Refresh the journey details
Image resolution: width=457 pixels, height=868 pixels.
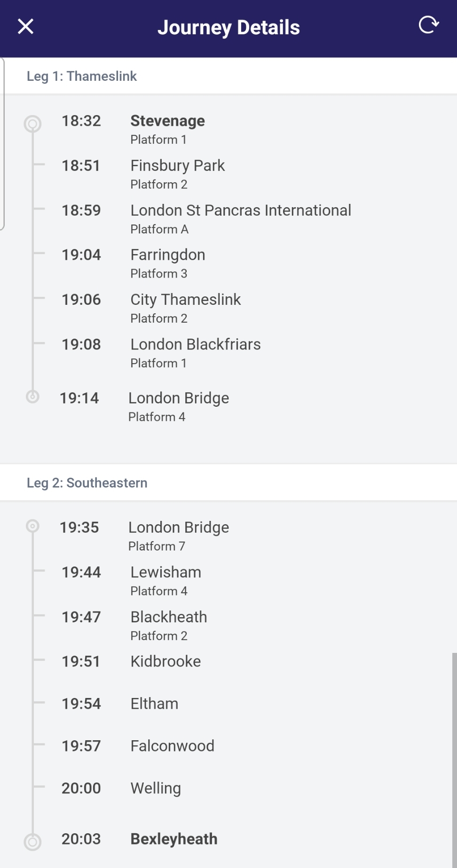(x=428, y=25)
